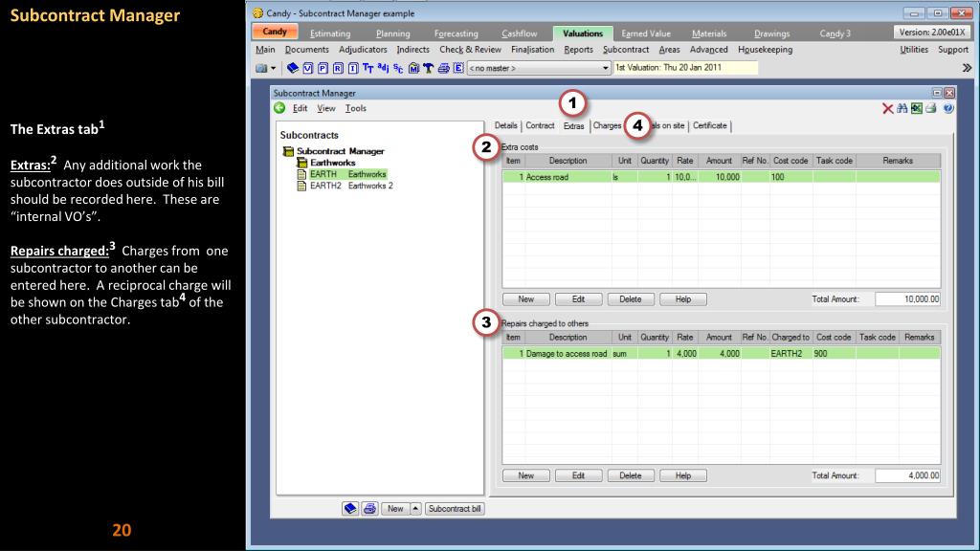Click the Candy button
Viewport: 980px width, 551px height.
(275, 32)
